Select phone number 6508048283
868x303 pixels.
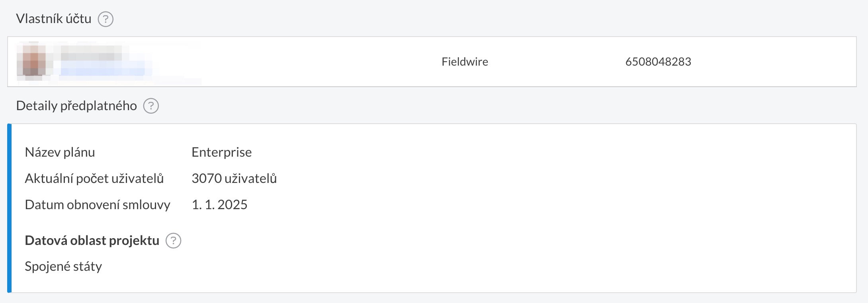[x=658, y=62]
